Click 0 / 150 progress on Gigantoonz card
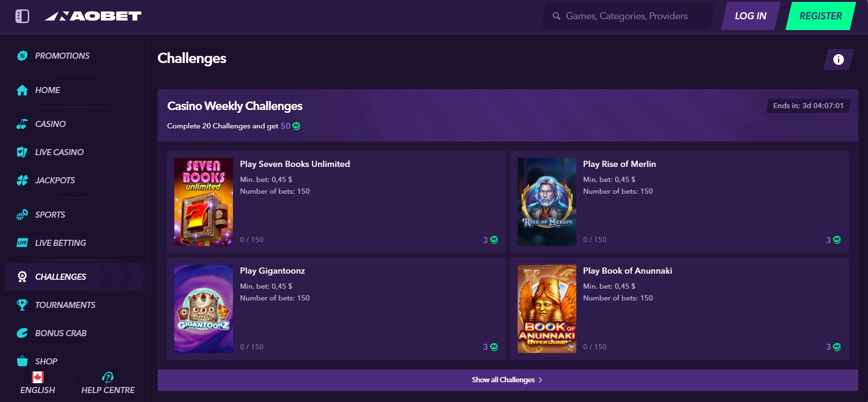Screen dimensions: 868x402 pyautogui.click(x=252, y=347)
